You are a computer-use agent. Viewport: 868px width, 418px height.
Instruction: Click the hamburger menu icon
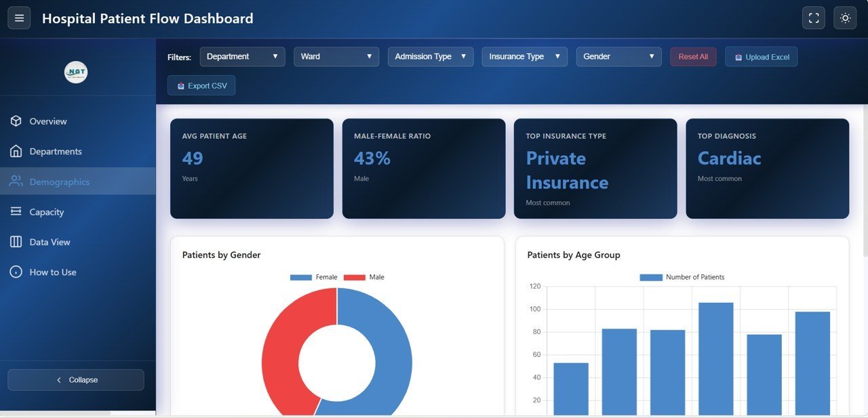click(19, 18)
